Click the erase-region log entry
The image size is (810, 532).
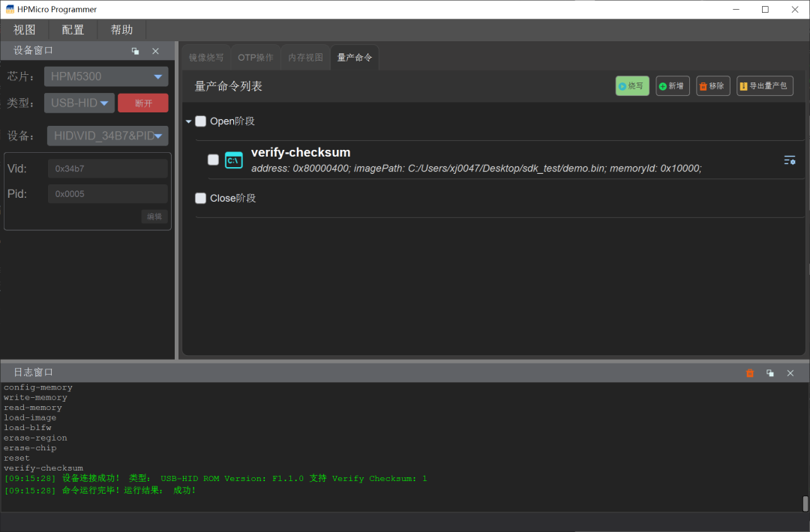pos(36,438)
